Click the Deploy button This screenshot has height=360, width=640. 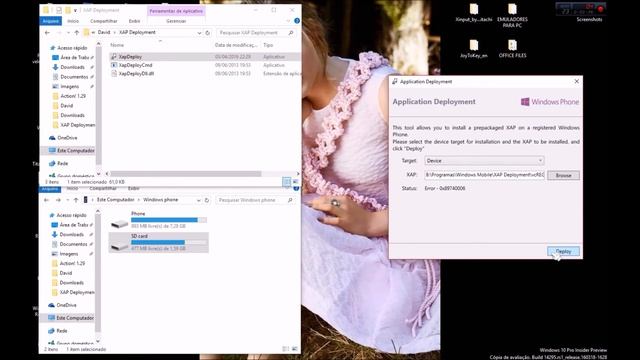pyautogui.click(x=563, y=251)
